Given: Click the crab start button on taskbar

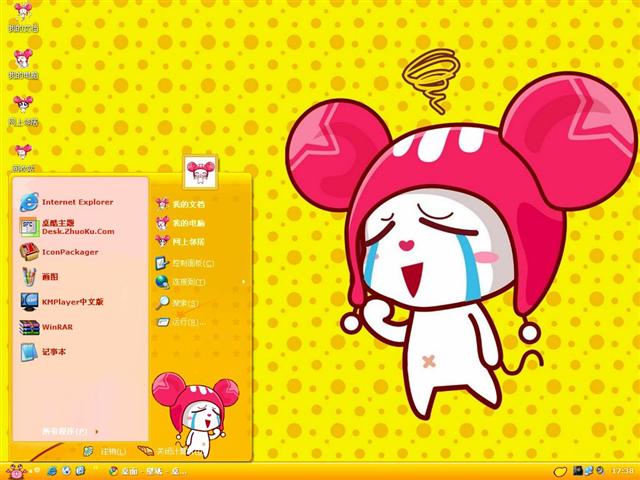Looking at the screenshot, I should pos(16,472).
